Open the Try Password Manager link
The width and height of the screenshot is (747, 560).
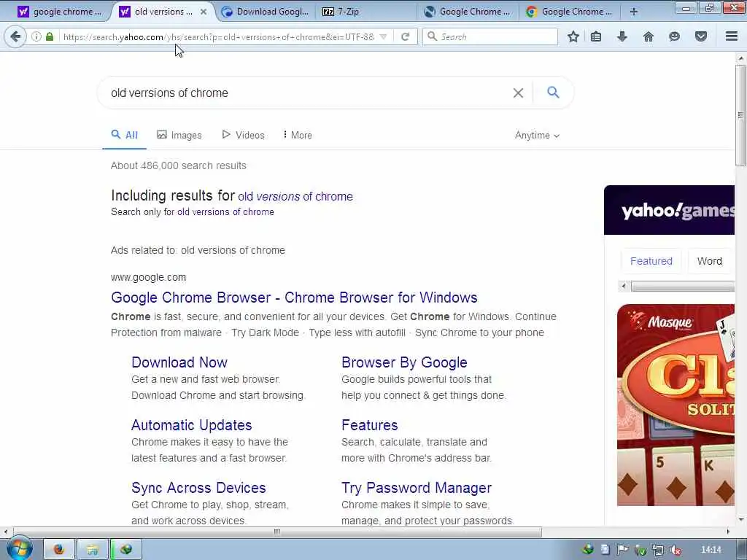[417, 488]
